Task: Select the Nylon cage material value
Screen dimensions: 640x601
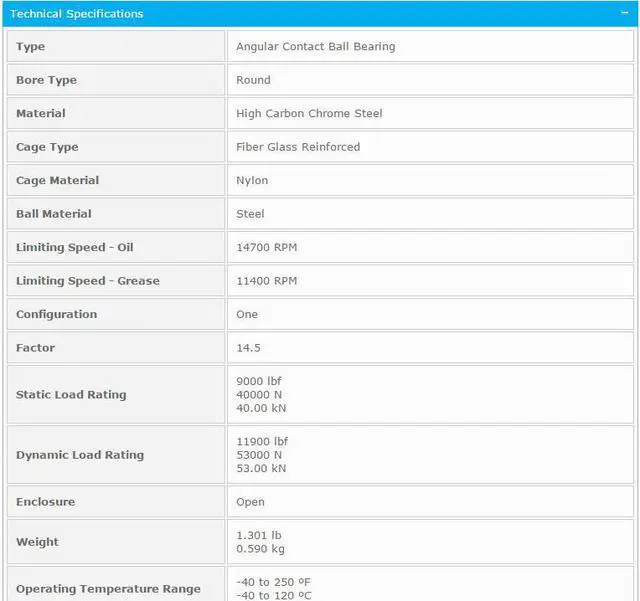Action: tap(252, 181)
